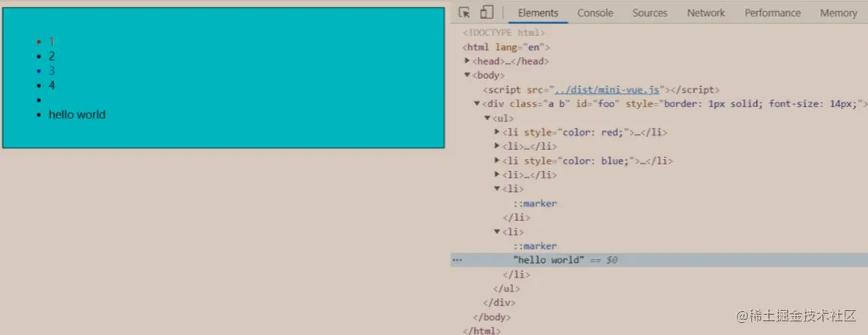
Task: Select the DOCTYPE html line
Action: (x=503, y=33)
